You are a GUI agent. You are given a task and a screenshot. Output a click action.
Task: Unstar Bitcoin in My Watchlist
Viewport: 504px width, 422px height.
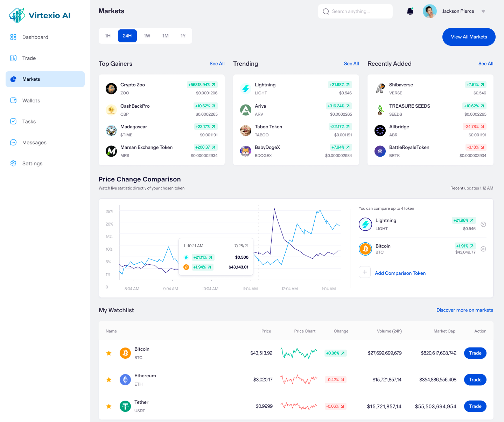[109, 353]
